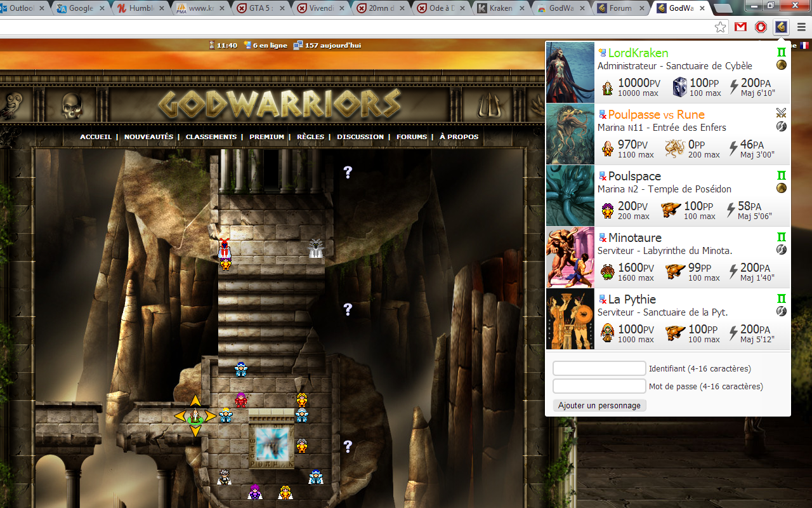Click the green Gemini symbol next to LordKraken
Image resolution: width=812 pixels, height=508 pixels.
pyautogui.click(x=782, y=52)
